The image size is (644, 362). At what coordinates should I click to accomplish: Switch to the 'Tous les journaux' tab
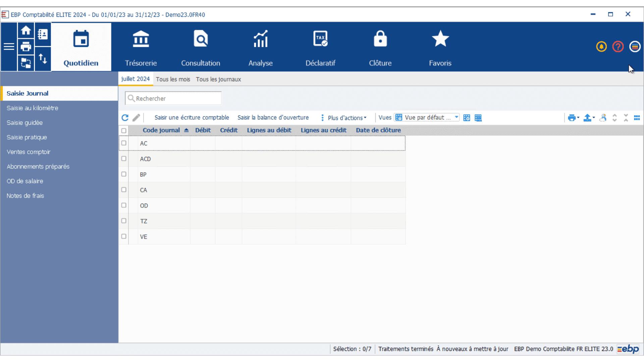[x=218, y=79]
